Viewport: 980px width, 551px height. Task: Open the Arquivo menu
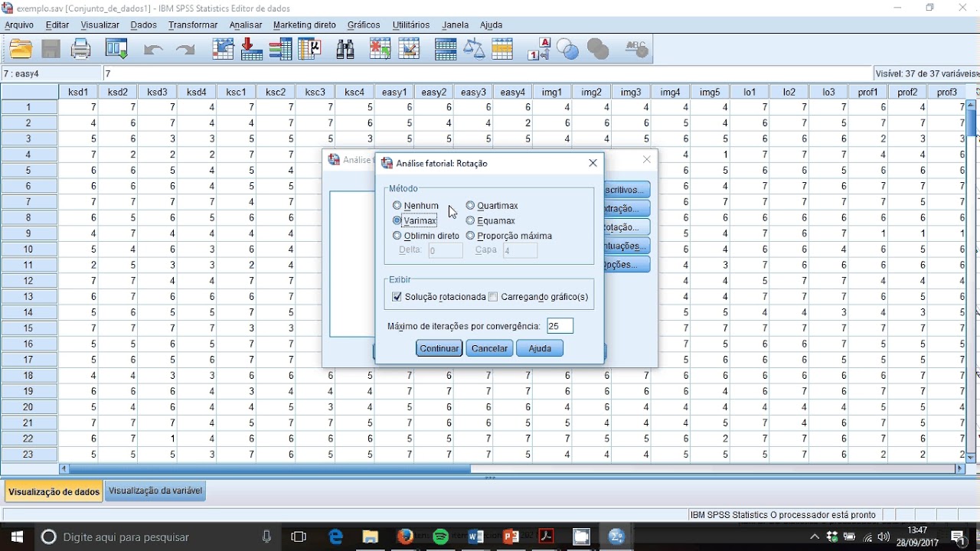[19, 25]
